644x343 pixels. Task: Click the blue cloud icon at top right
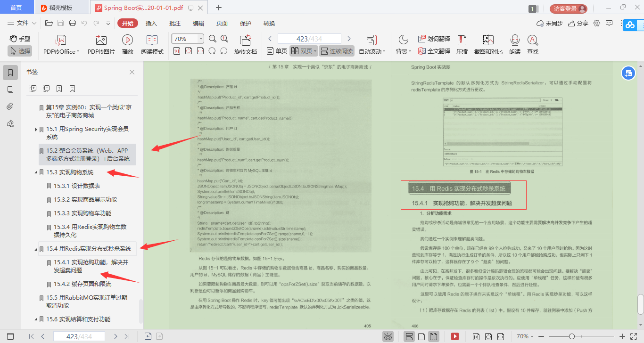point(630,25)
